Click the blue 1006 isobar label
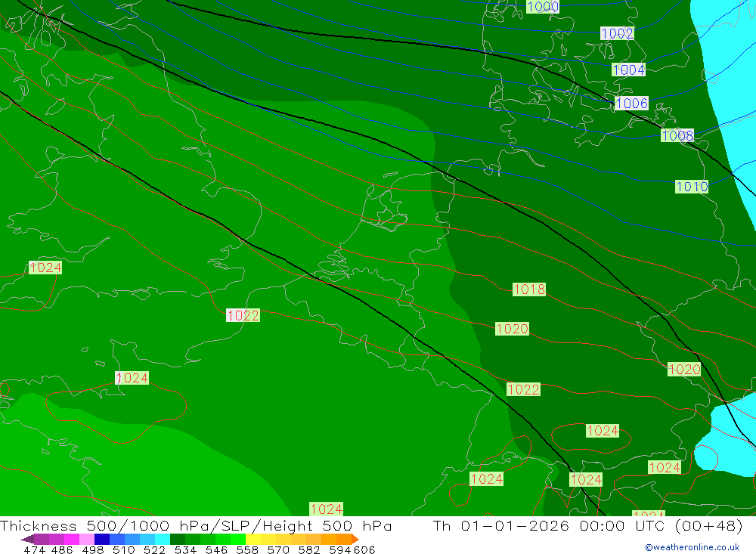Image resolution: width=756 pixels, height=554 pixels. (631, 104)
